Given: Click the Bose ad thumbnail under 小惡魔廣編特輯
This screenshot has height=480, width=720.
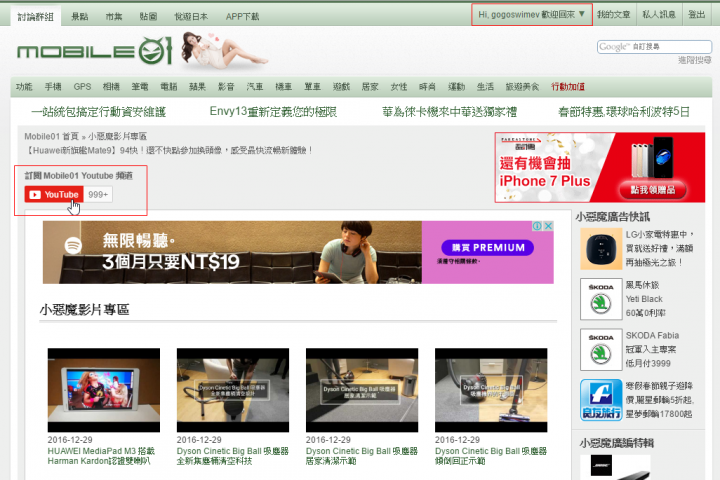Looking at the screenshot, I should tap(615, 468).
